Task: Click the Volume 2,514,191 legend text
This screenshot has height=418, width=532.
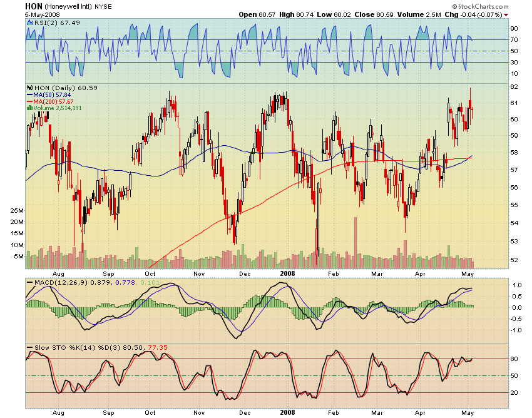Action: tap(58, 108)
